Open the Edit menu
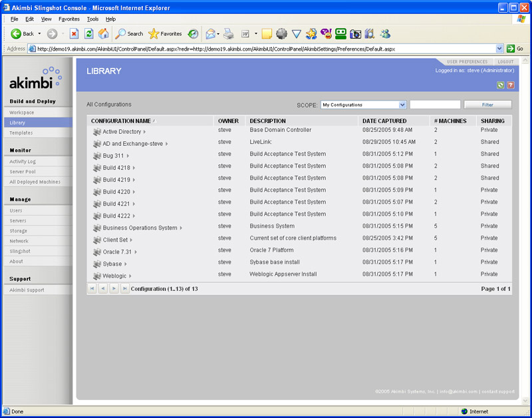The image size is (532, 418). [x=29, y=19]
